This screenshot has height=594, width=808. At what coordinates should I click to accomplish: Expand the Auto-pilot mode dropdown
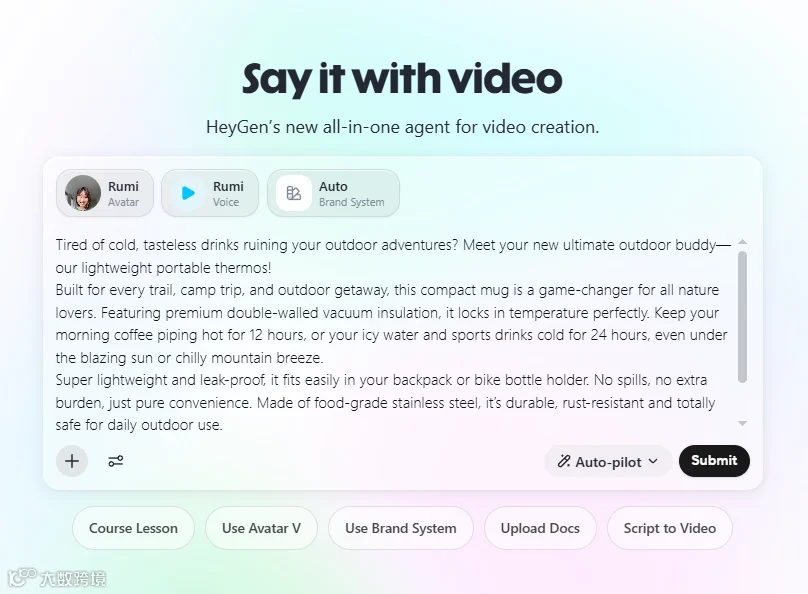tap(608, 461)
